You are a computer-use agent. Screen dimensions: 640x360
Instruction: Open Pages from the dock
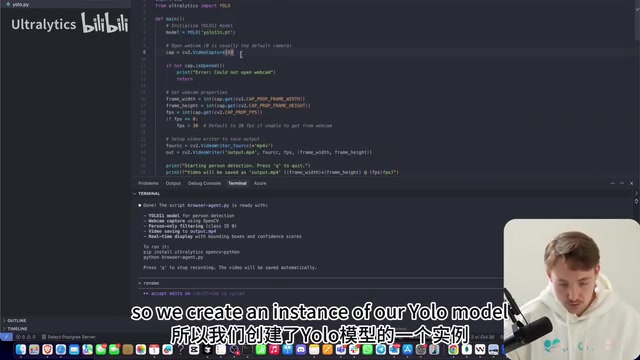click(327, 349)
